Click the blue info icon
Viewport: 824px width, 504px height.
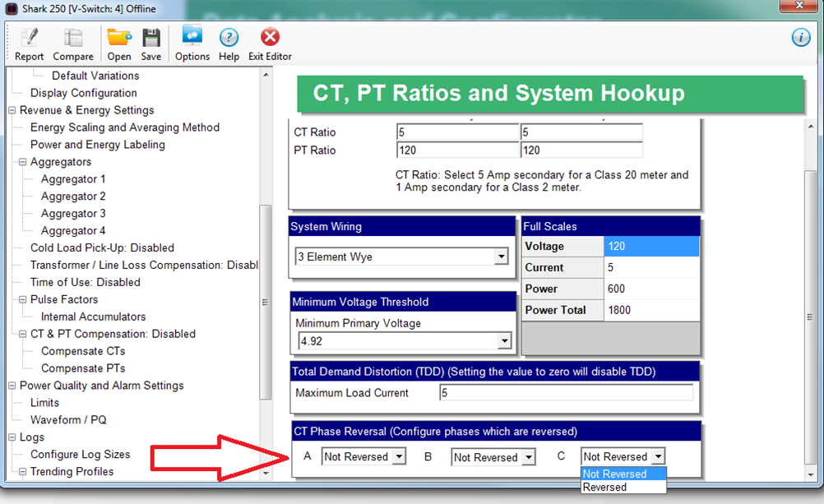[x=801, y=37]
